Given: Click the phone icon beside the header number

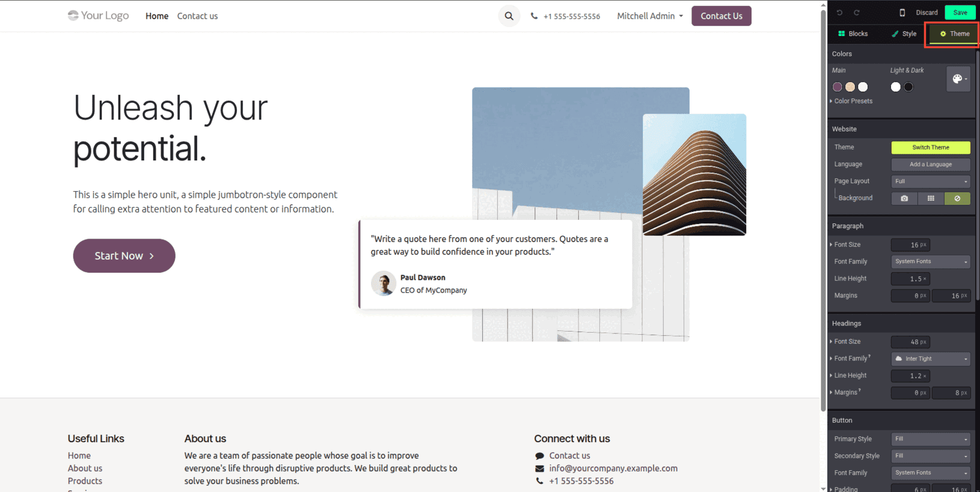Looking at the screenshot, I should pos(534,16).
